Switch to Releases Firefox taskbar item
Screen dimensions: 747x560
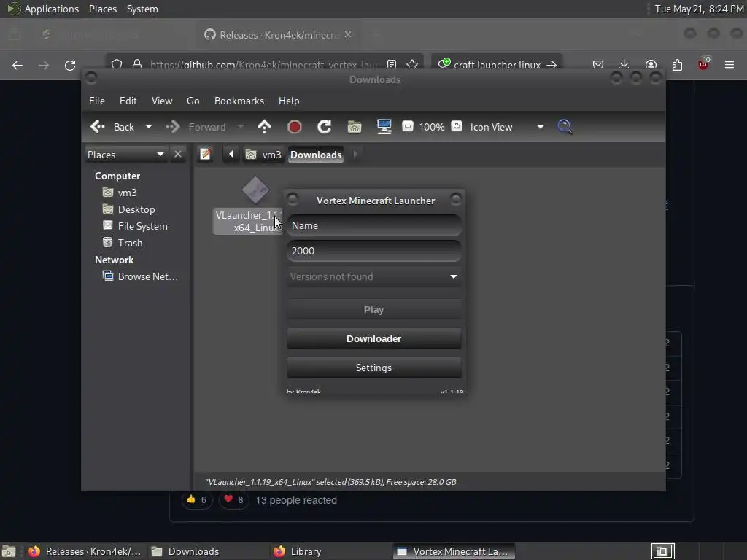(85, 551)
